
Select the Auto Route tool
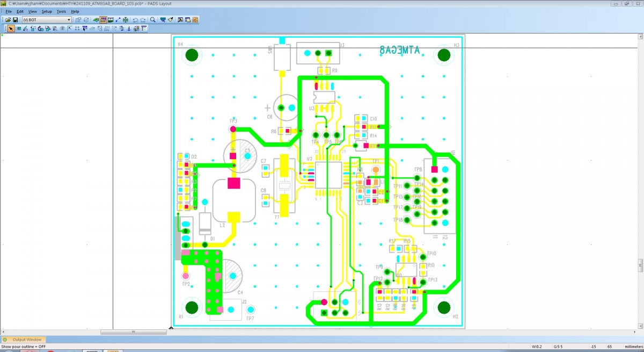[107, 28]
